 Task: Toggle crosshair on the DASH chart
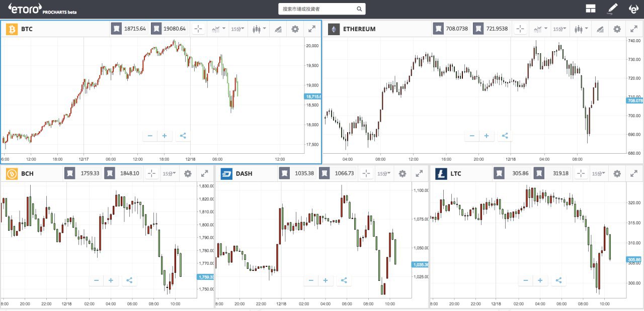tap(366, 173)
